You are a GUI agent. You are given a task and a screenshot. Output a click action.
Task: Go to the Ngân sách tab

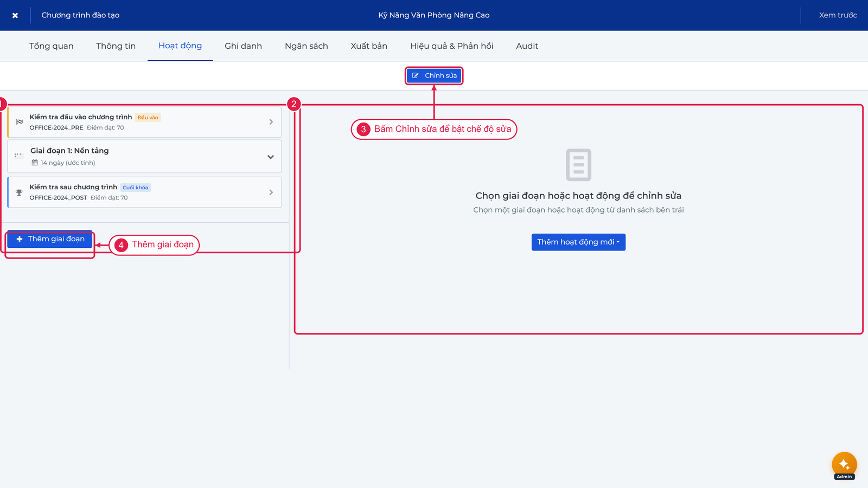pyautogui.click(x=307, y=46)
